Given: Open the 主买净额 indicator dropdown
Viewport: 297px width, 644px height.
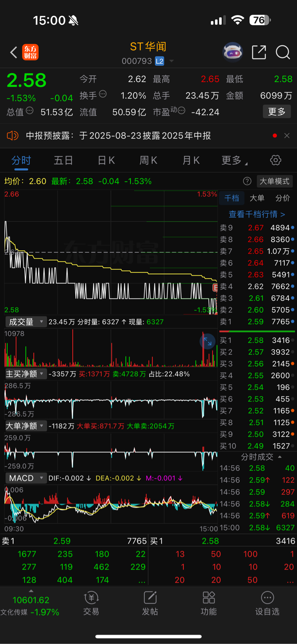Looking at the screenshot, I should click(26, 374).
